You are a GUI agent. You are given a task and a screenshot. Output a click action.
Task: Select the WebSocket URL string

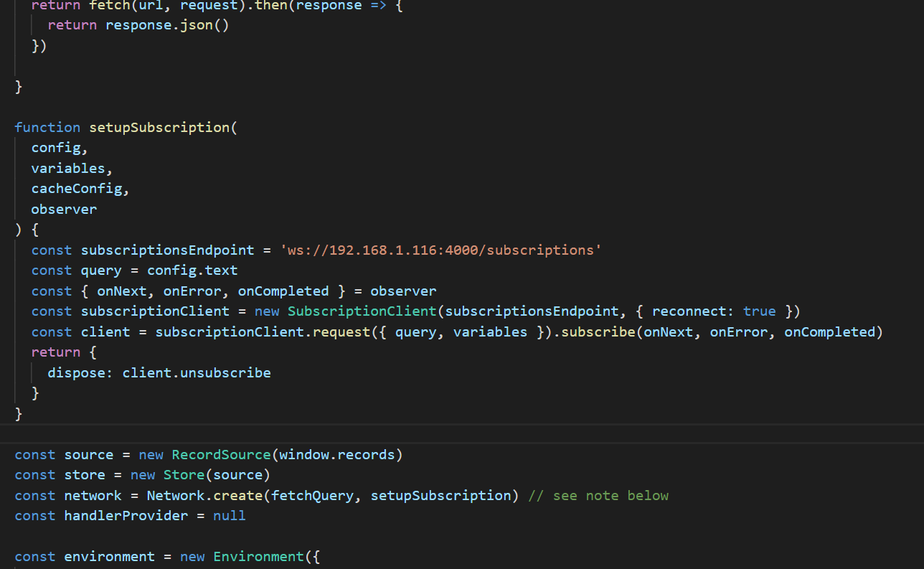[440, 250]
